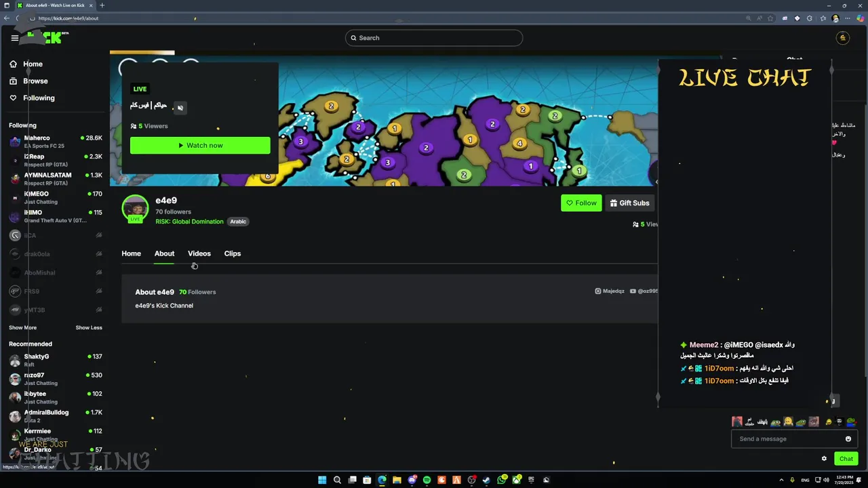
Task: Open Windows taskbar search
Action: point(337,480)
